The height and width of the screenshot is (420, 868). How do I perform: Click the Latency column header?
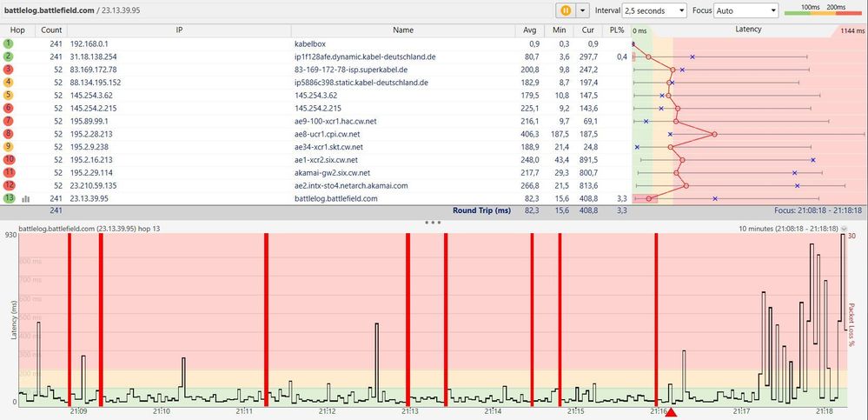[748, 30]
